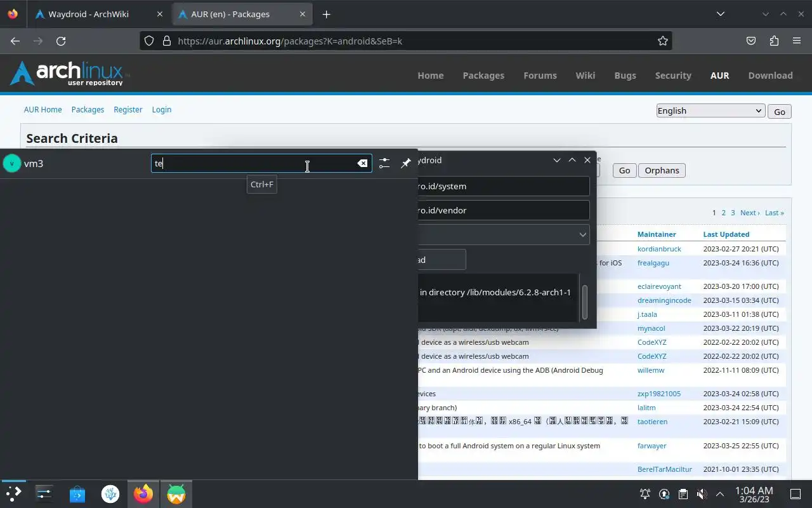This screenshot has height=508, width=812.
Task: Open the clock showing 1:04 AM
Action: coord(754,494)
